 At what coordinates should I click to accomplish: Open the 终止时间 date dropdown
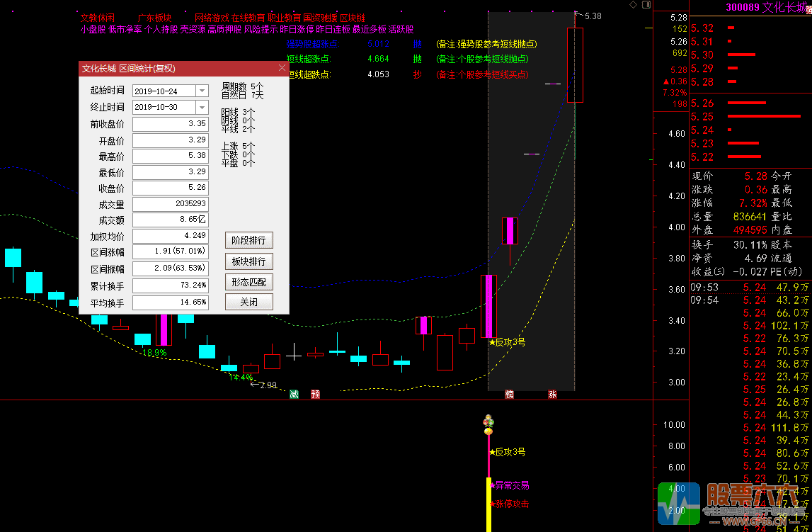click(202, 107)
